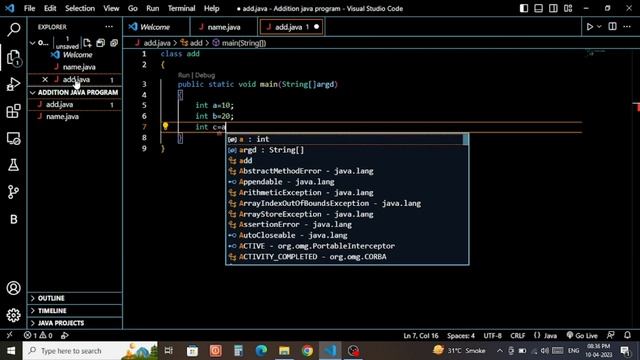
Task: Open the B extension icon in activity bar
Action: click(x=13, y=219)
